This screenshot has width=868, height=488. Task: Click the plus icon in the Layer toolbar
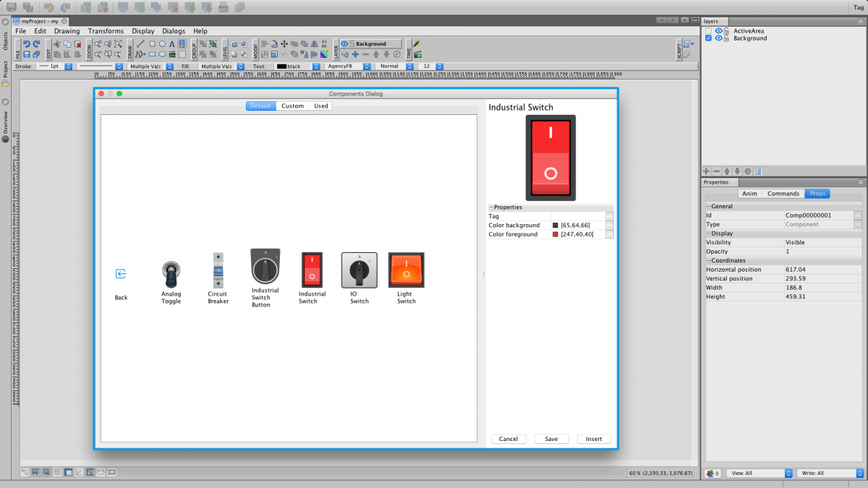tap(355, 54)
